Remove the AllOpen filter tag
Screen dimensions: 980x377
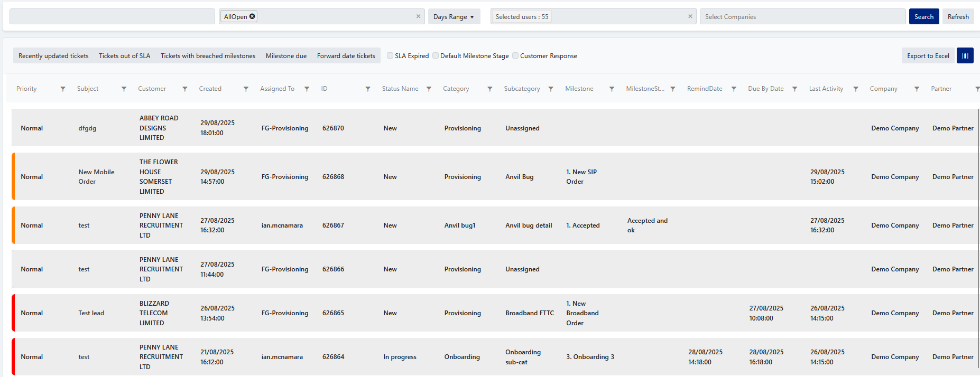click(253, 16)
